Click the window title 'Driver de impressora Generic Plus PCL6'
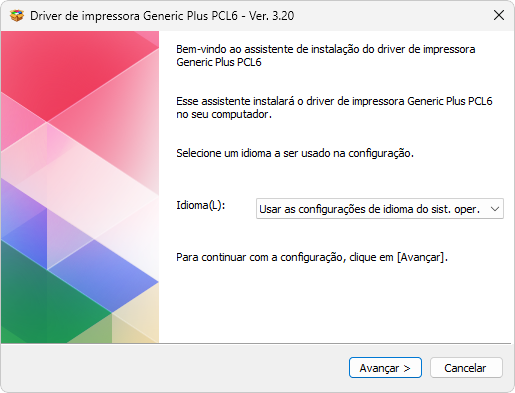The image size is (515, 393). pos(134,16)
